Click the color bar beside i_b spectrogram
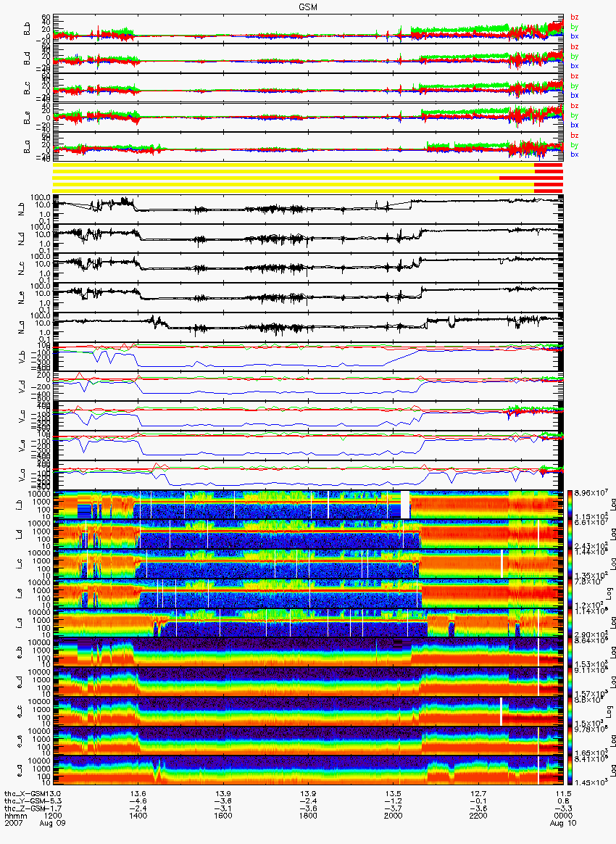The image size is (616, 844). point(570,505)
